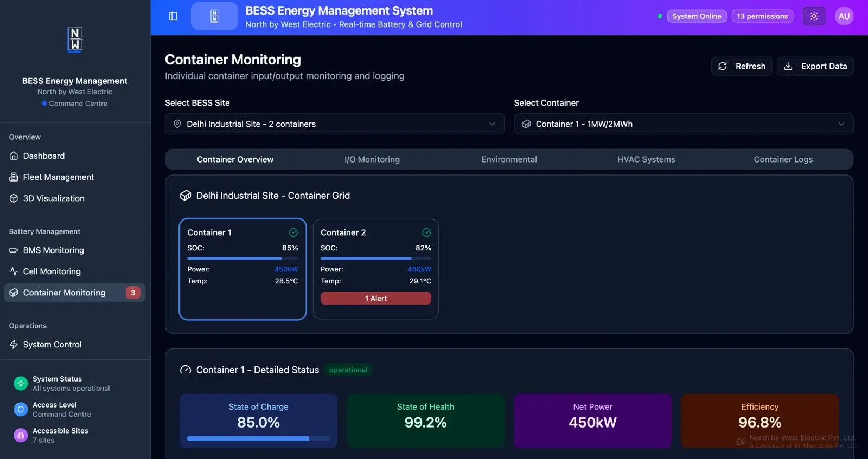Open Fleet Management page
868x459 pixels.
click(75, 177)
